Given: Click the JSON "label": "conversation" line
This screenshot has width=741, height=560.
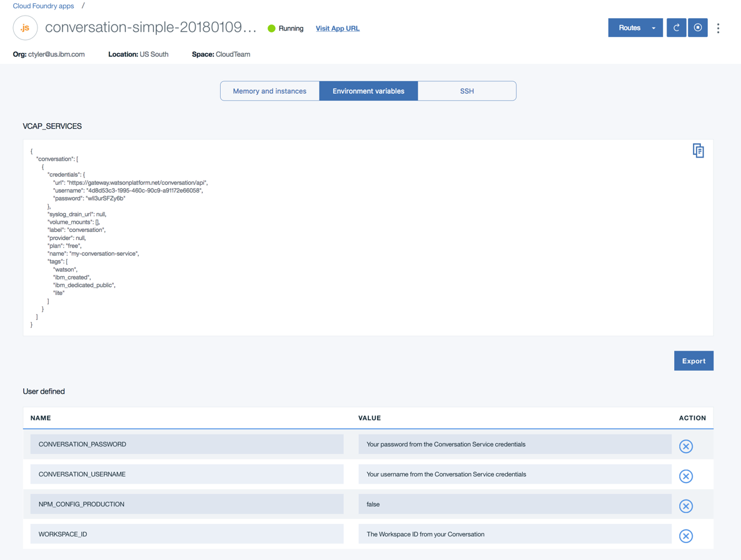Looking at the screenshot, I should click(x=76, y=230).
